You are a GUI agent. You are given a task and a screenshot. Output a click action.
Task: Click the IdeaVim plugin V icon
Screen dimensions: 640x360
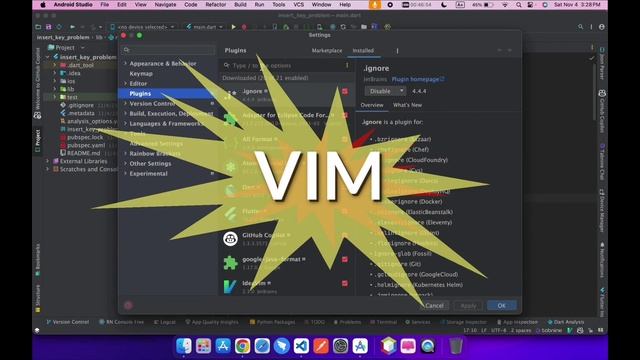tap(230, 287)
